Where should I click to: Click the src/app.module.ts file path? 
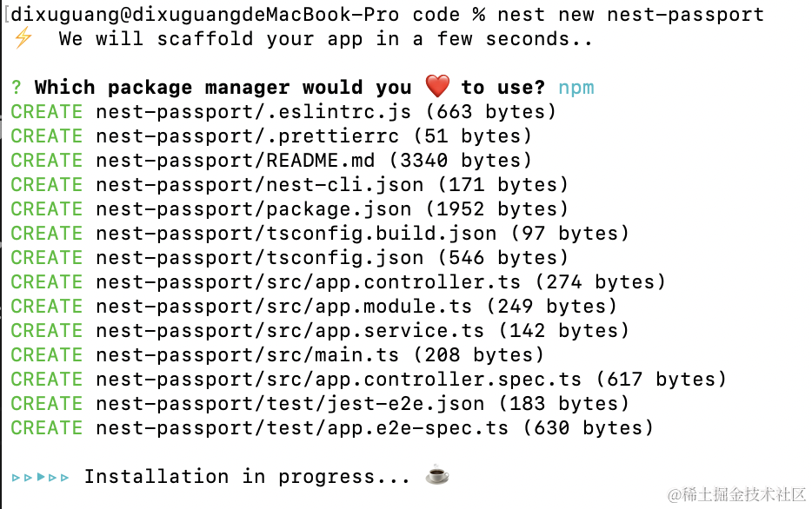click(283, 307)
